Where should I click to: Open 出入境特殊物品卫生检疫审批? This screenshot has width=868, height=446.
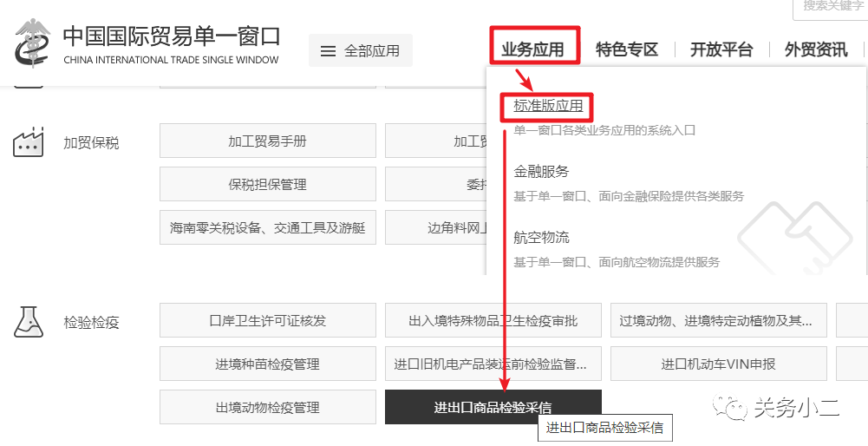[493, 320]
